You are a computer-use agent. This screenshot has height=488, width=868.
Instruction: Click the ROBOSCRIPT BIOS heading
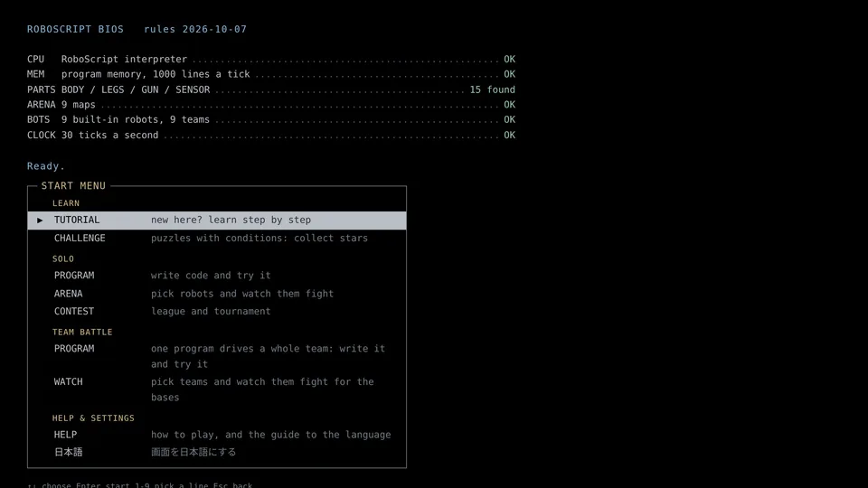click(x=75, y=29)
